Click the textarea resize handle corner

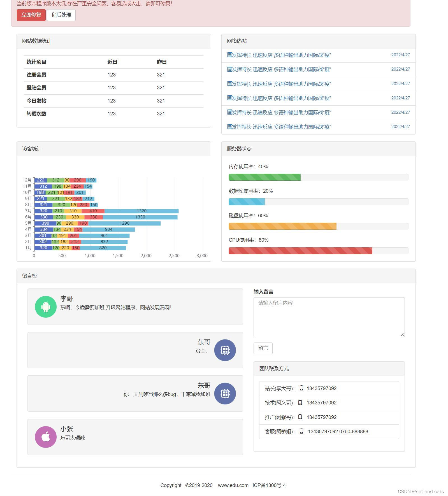pyautogui.click(x=402, y=335)
